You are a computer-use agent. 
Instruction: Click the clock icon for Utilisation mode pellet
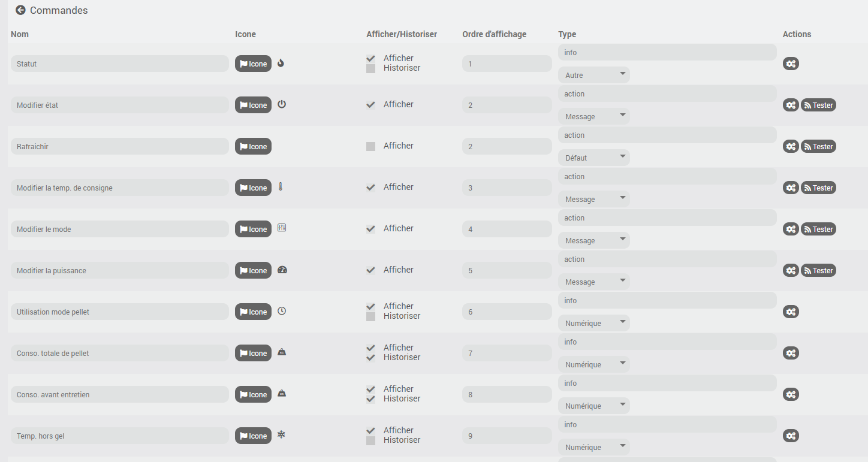pyautogui.click(x=282, y=311)
